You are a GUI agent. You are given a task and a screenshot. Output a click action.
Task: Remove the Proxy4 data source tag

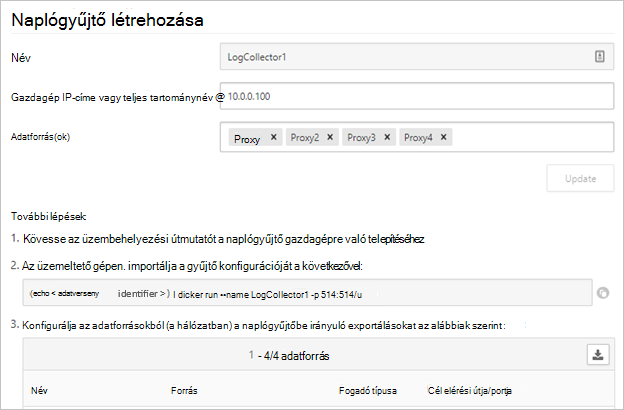[x=443, y=137]
